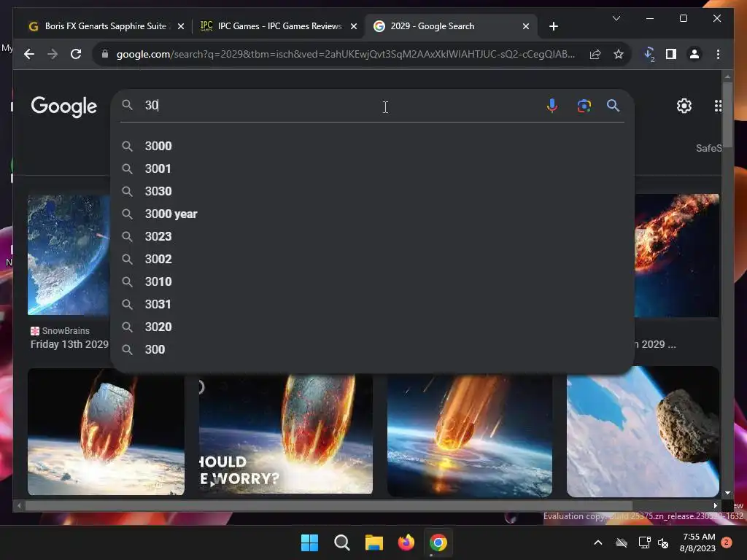Choose the 300 suggestion

(371, 349)
